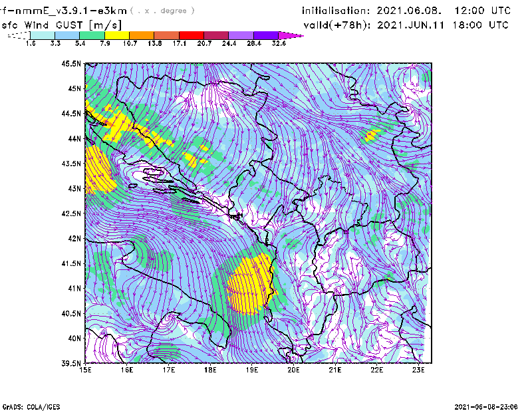The height and width of the screenshot is (411, 532).
Task: Click the light cyan 1.6–3.3 legend swatch
Action: (43, 35)
